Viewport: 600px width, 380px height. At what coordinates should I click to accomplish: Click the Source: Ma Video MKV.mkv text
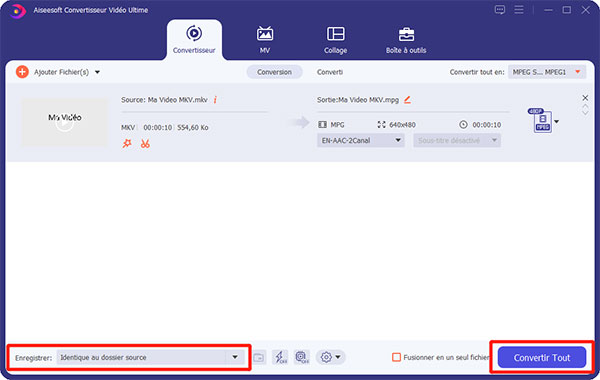[x=164, y=100]
